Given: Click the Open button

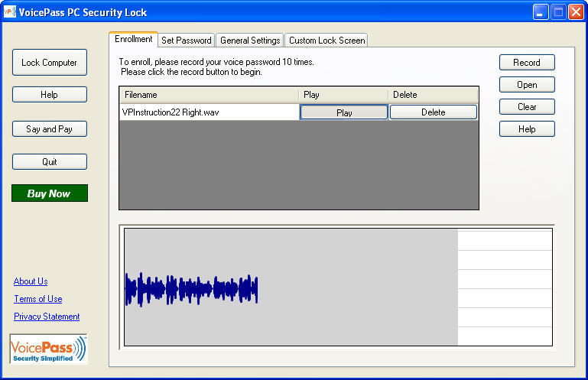Looking at the screenshot, I should click(527, 84).
